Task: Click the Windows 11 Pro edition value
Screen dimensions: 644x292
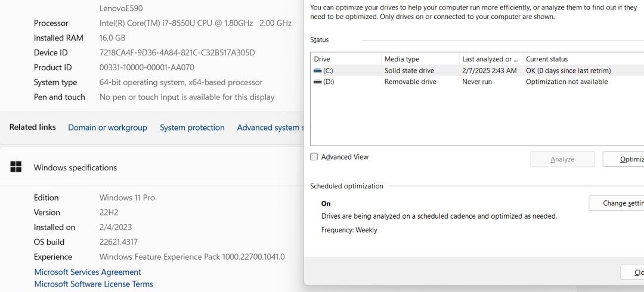Action: tap(127, 197)
